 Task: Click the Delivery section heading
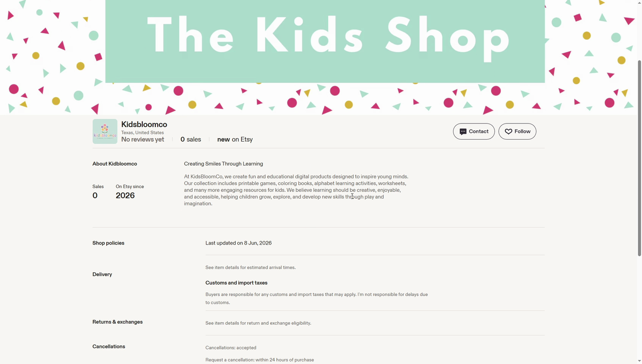point(102,274)
